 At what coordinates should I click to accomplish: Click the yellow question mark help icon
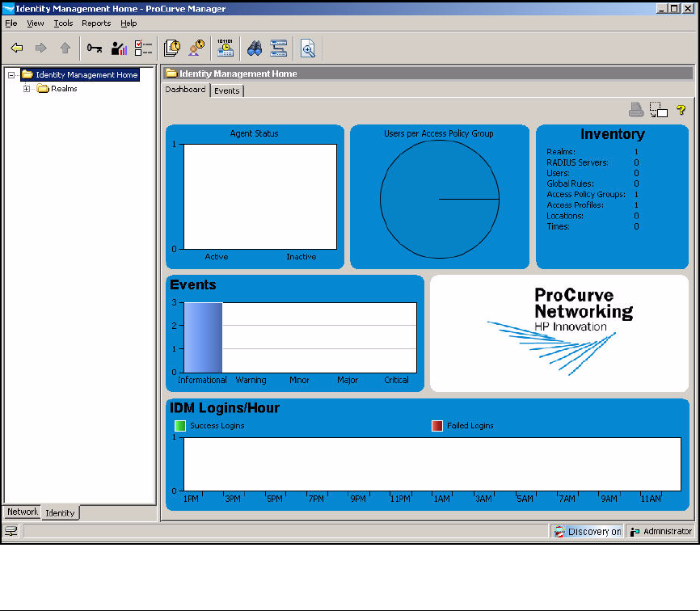681,110
